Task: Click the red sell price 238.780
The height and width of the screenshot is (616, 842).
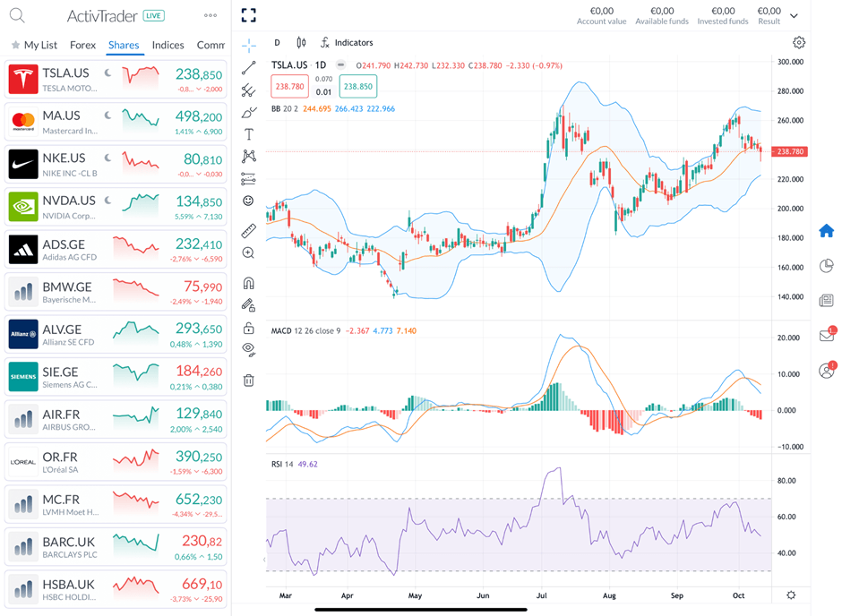Action: tap(290, 86)
